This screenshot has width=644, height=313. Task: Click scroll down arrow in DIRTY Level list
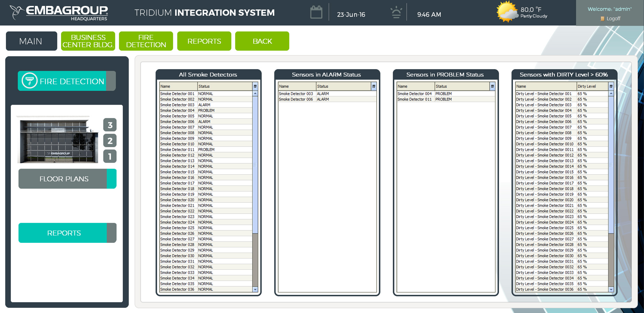pyautogui.click(x=611, y=289)
